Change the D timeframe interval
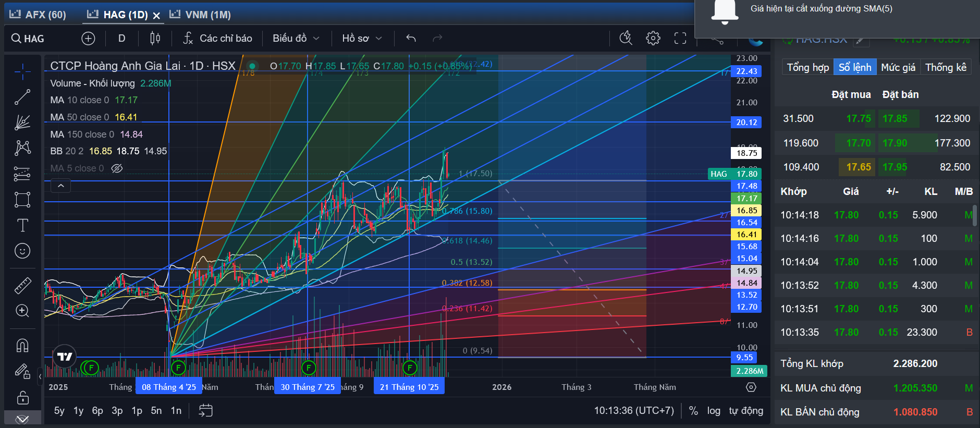Screen dimensions: 980x428 121,38
